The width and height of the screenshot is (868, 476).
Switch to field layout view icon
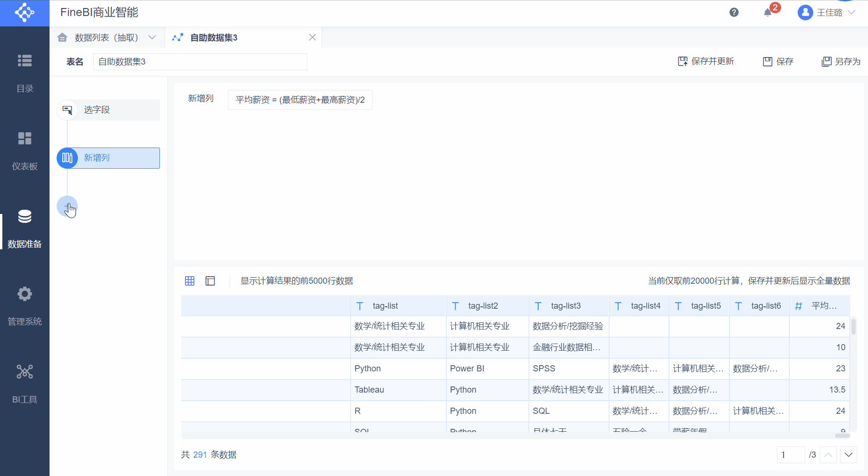tap(210, 281)
